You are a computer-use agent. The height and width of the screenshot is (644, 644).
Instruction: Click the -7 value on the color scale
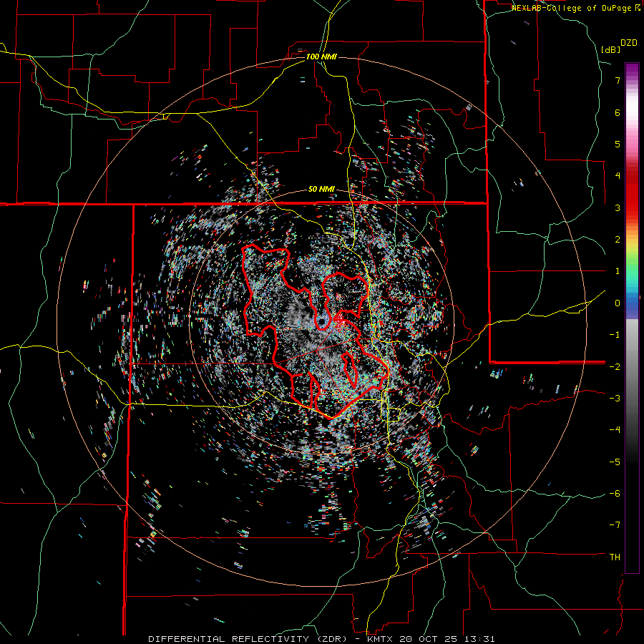coord(615,525)
